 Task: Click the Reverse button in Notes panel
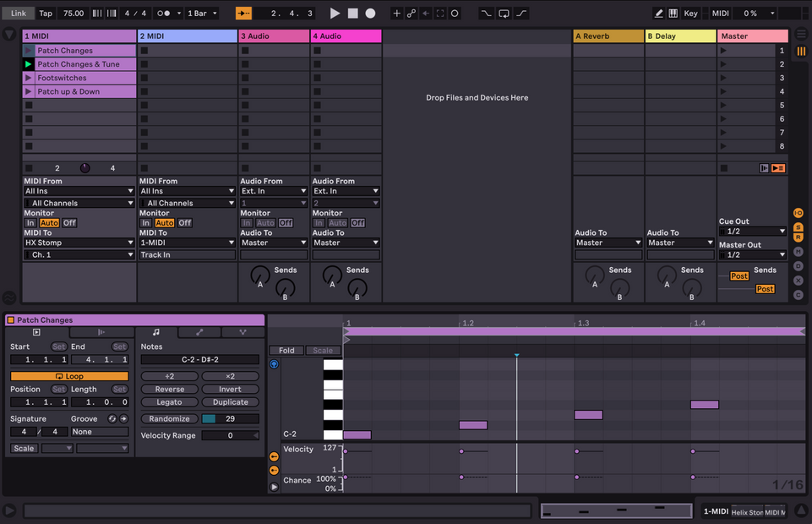point(169,389)
